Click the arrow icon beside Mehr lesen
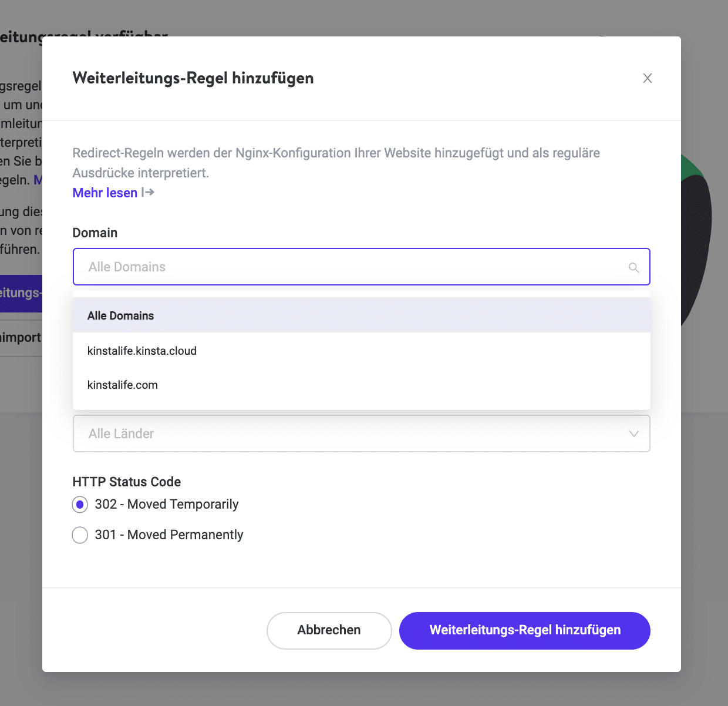 147,193
